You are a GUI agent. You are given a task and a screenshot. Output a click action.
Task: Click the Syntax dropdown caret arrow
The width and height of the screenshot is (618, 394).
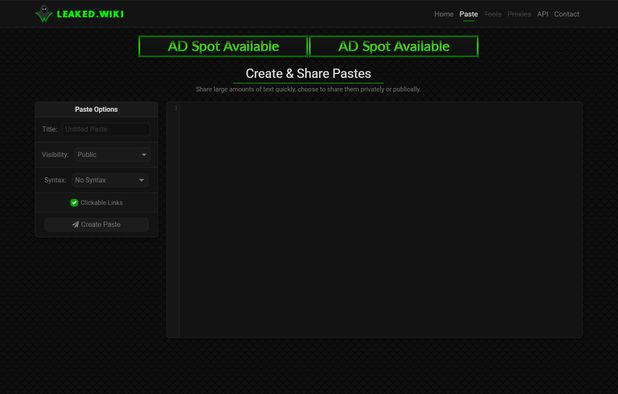pos(141,180)
